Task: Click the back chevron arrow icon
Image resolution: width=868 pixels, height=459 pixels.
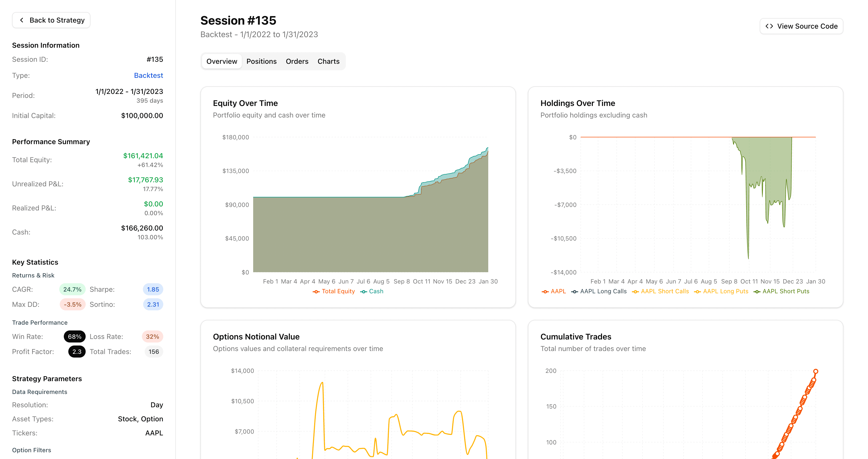Action: (x=22, y=20)
